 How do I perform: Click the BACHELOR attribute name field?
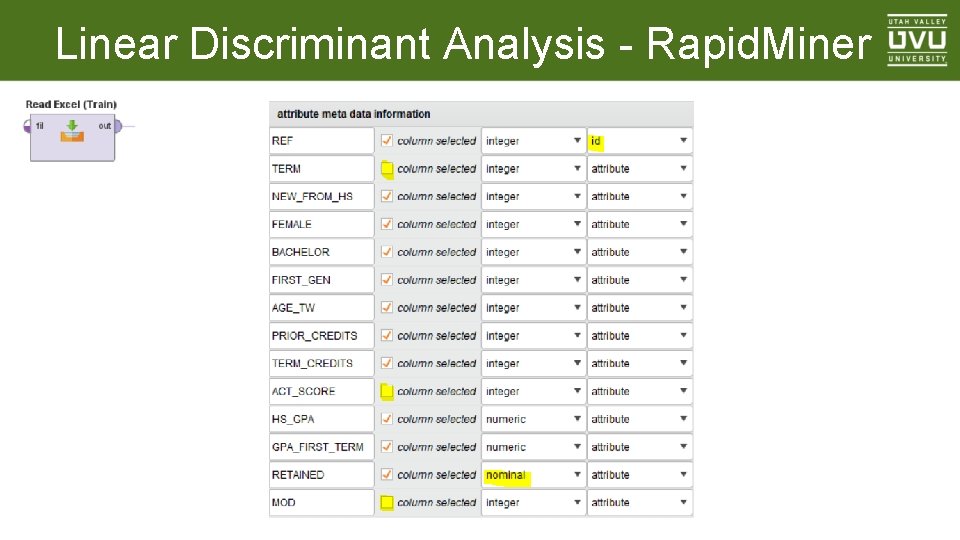321,252
